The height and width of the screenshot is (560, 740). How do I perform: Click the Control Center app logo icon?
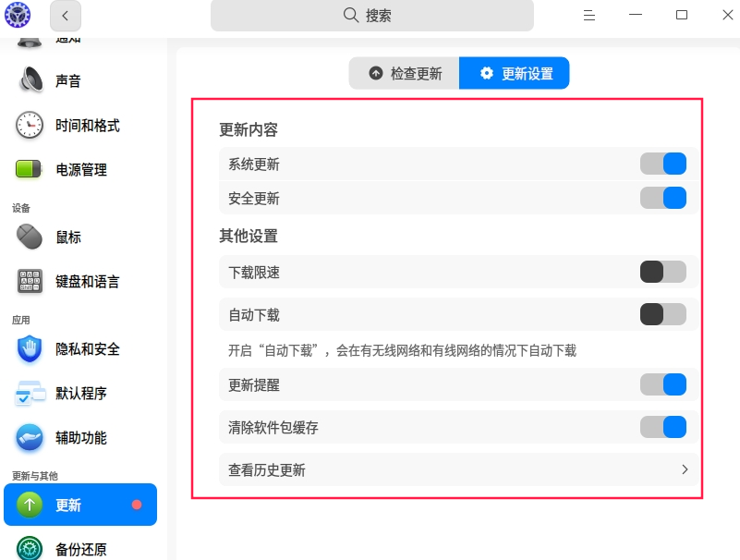coord(18,15)
